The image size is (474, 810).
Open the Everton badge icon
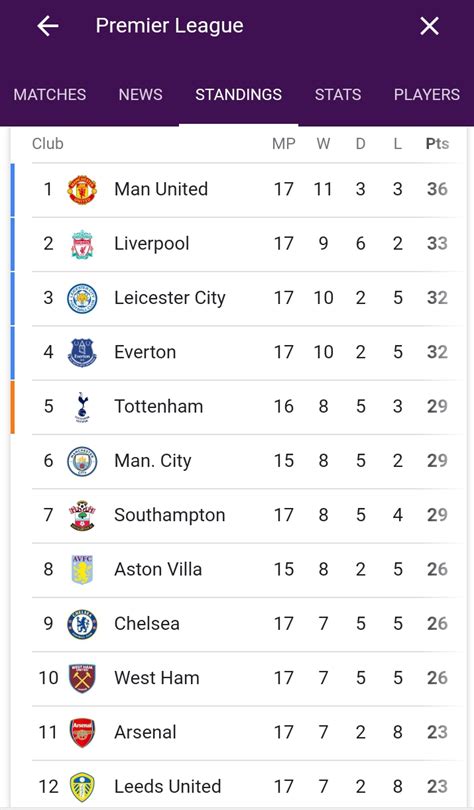[82, 353]
